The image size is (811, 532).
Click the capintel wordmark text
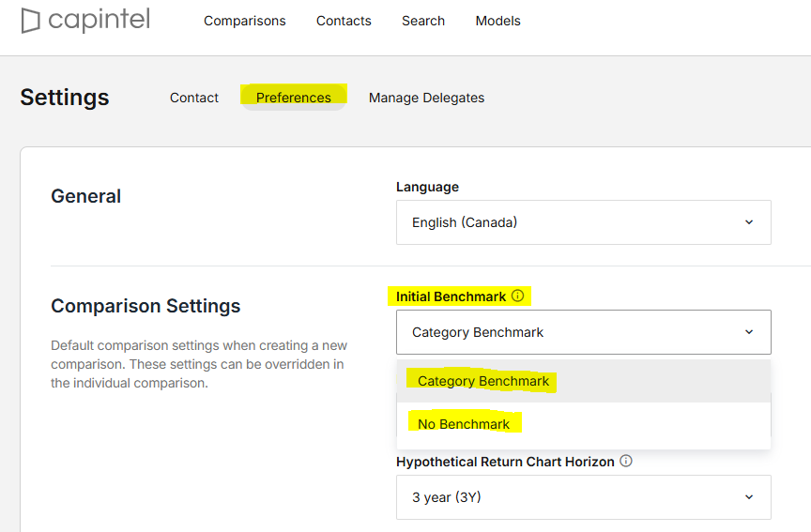pos(99,20)
